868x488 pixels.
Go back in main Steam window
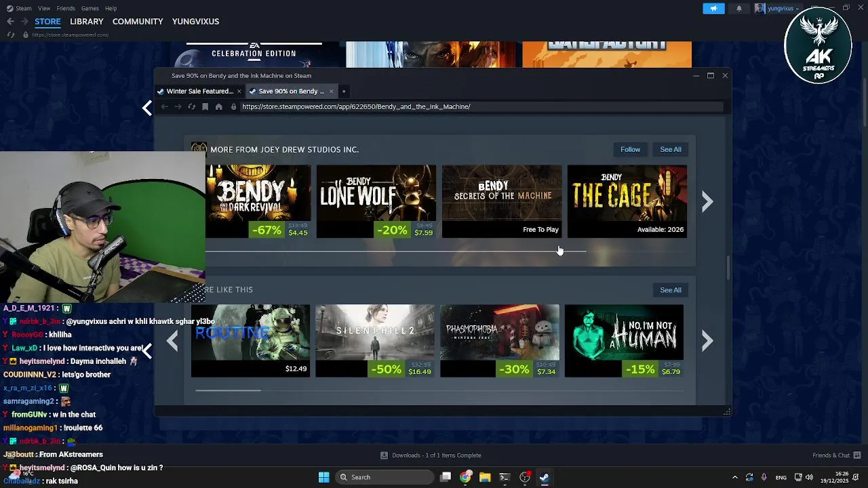10,22
